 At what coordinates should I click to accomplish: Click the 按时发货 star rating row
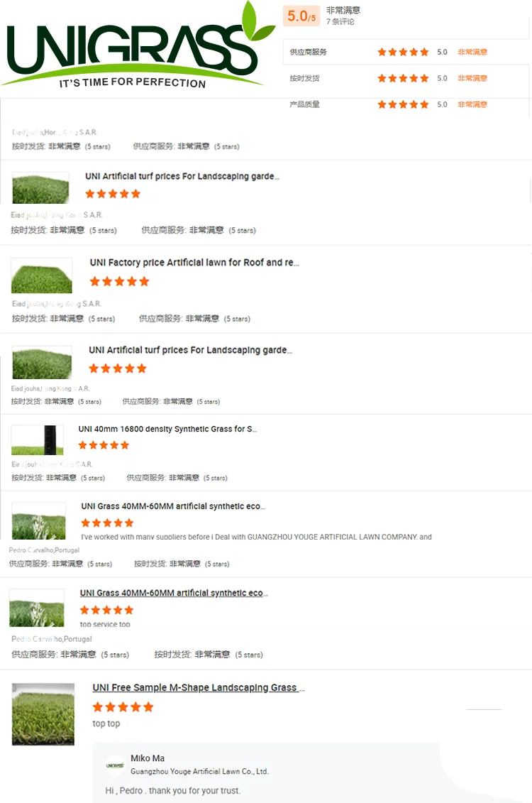coord(388,78)
